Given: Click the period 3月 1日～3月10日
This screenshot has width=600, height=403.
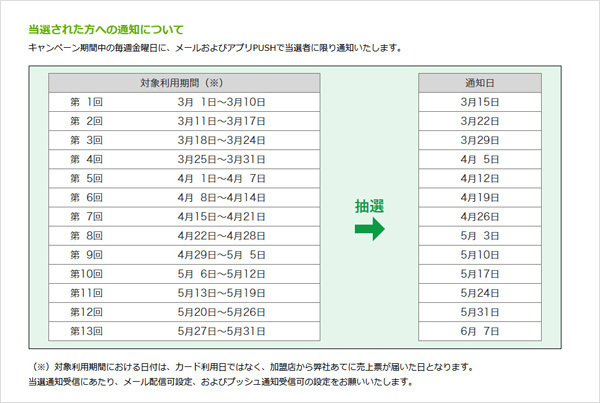Looking at the screenshot, I should [x=222, y=102].
